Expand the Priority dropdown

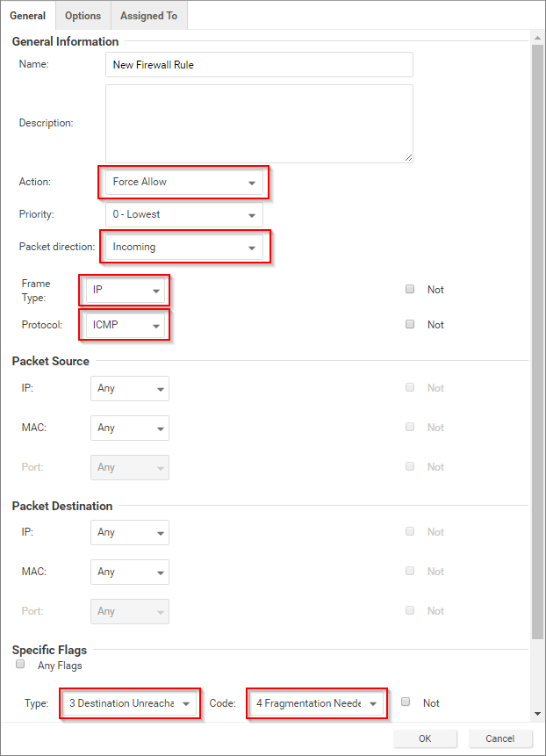point(183,214)
